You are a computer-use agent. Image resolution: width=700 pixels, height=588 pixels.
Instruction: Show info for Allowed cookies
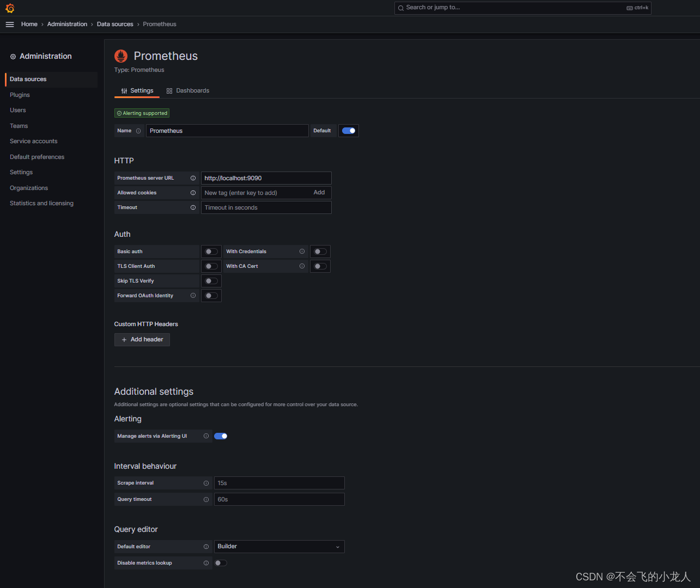[193, 193]
